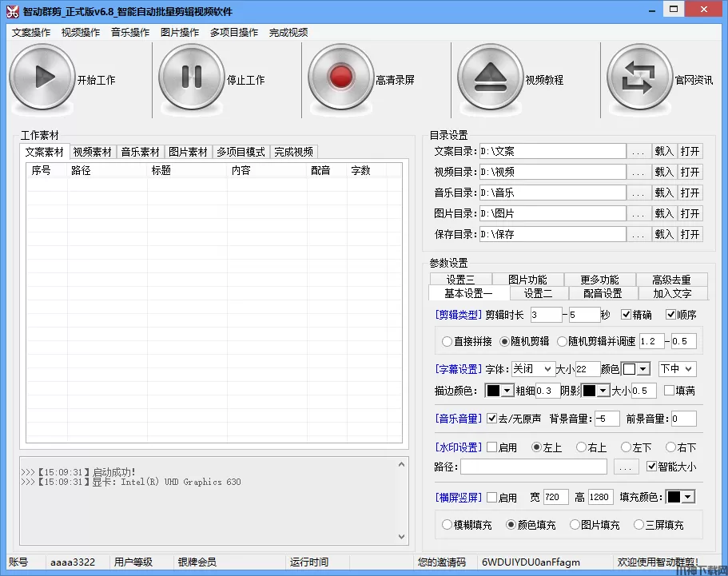Click the Start Work play icon

coord(42,77)
